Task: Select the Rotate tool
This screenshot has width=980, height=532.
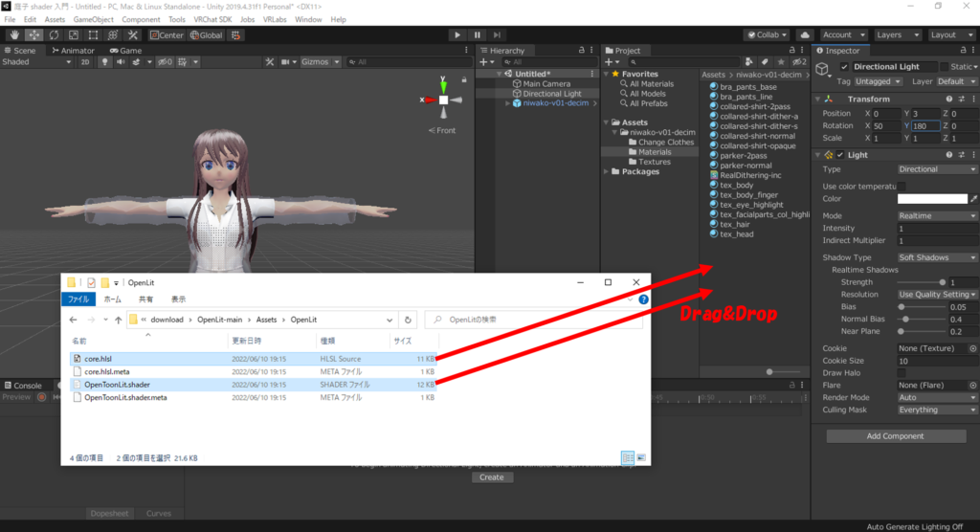Action: point(54,35)
